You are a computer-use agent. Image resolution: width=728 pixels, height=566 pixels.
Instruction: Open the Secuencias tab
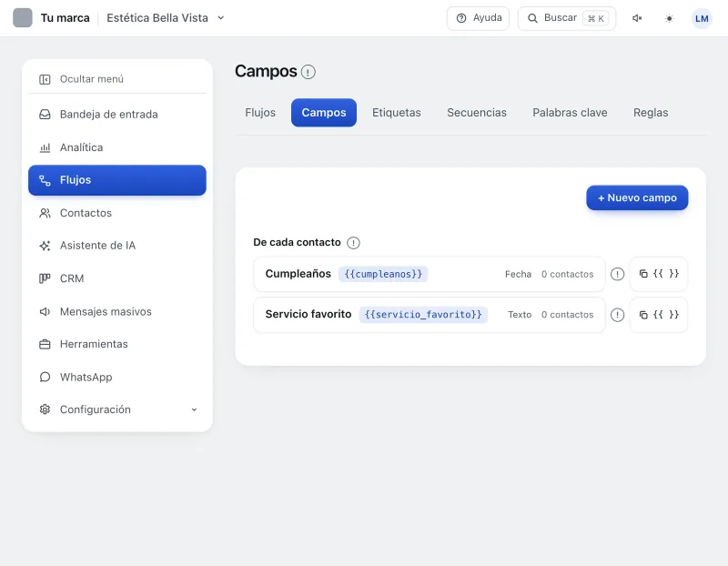(x=476, y=113)
